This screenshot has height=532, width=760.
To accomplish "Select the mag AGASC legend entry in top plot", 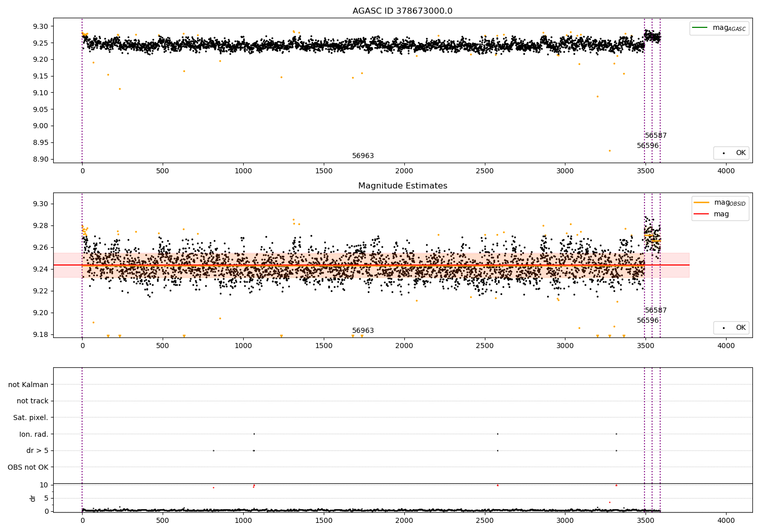I will (719, 28).
